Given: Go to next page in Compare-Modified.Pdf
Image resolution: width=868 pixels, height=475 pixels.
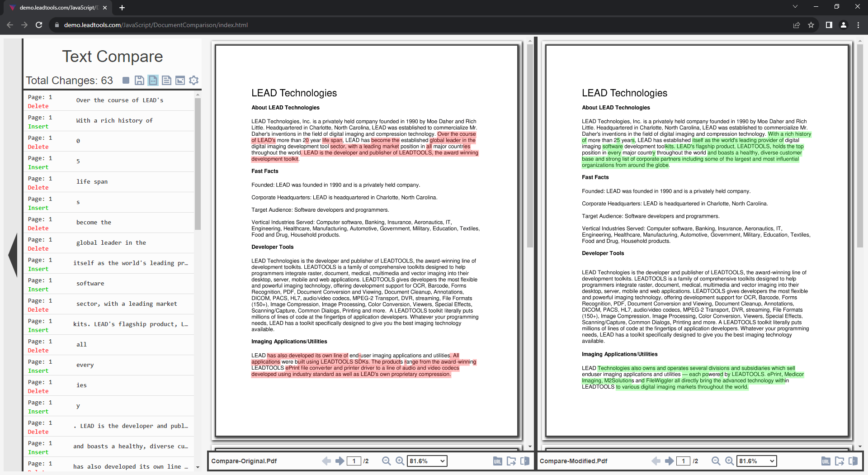Looking at the screenshot, I should pyautogui.click(x=670, y=461).
